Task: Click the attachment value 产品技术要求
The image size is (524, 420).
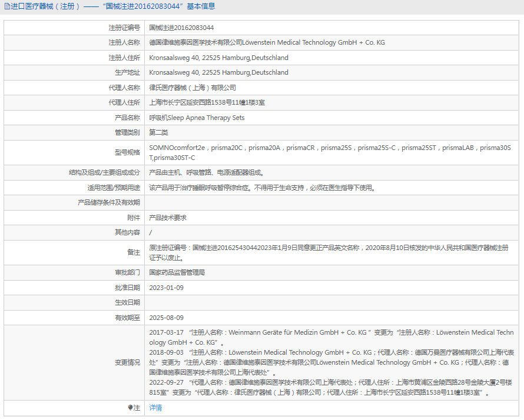Action: (168, 218)
